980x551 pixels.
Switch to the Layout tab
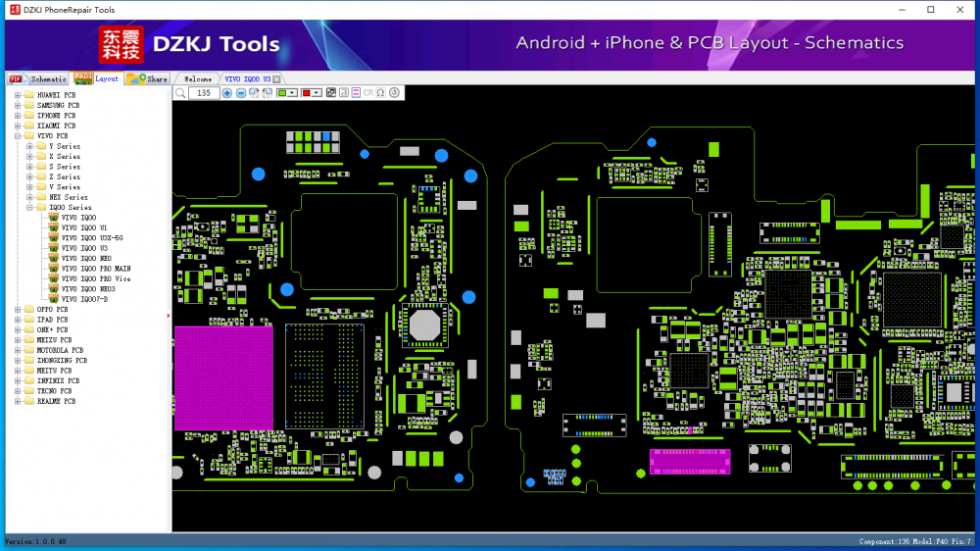tap(97, 78)
